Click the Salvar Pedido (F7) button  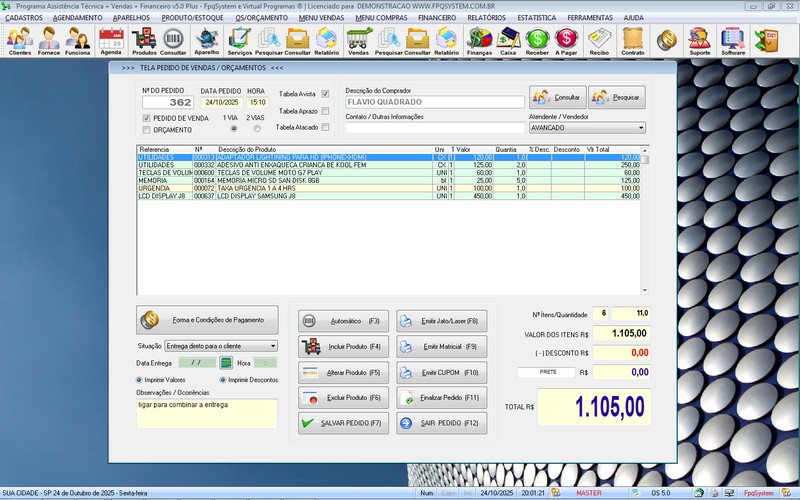click(x=341, y=423)
